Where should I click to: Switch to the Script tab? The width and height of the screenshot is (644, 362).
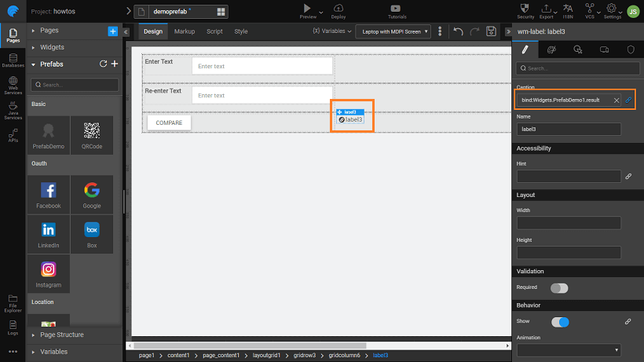pos(214,31)
